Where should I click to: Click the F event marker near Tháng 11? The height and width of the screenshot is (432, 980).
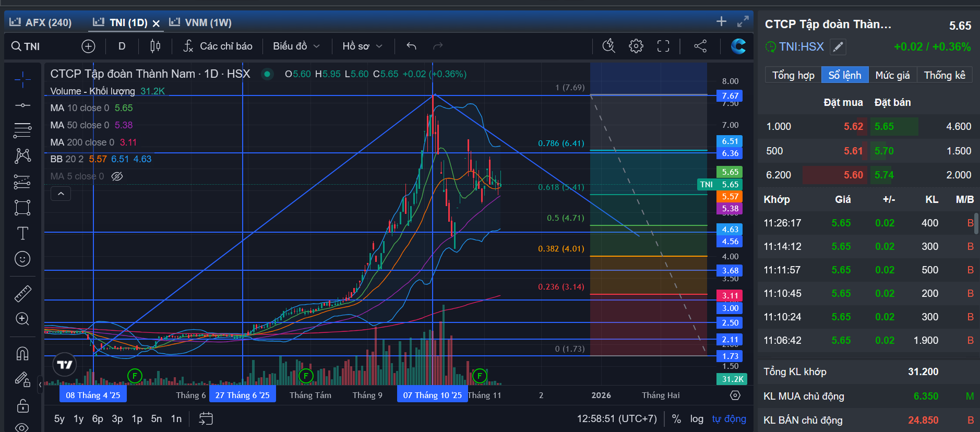click(480, 375)
